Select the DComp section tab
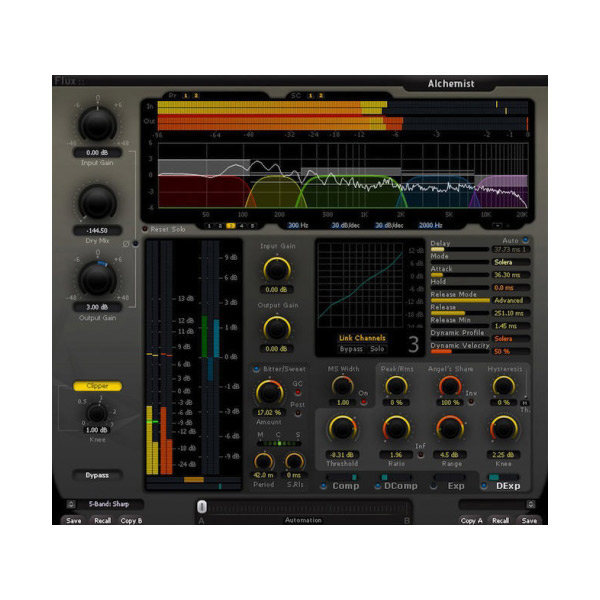This screenshot has height=600, width=600. (401, 486)
